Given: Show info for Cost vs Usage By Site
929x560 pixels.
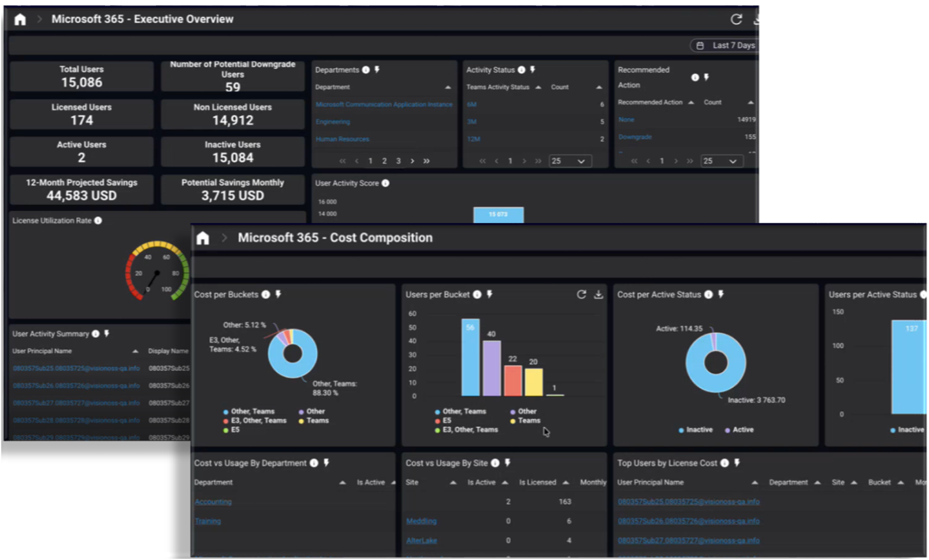Looking at the screenshot, I should pyautogui.click(x=496, y=463).
